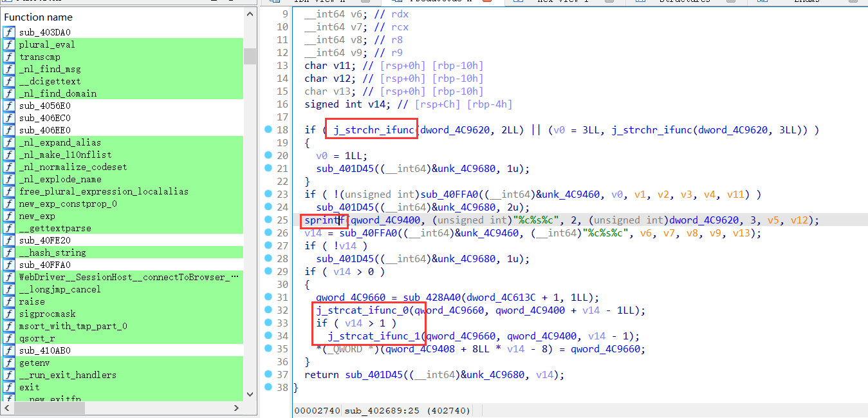Click function icon beside sub_406EC0
The width and height of the screenshot is (868, 418).
point(9,118)
